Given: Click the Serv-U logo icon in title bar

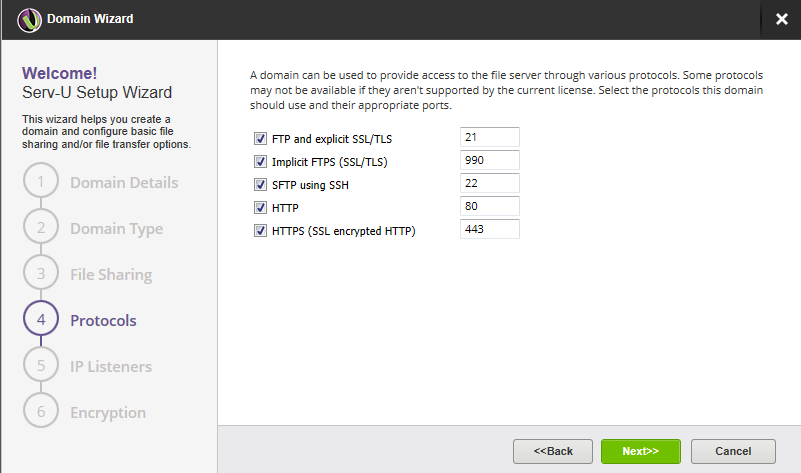Looking at the screenshot, I should point(29,19).
